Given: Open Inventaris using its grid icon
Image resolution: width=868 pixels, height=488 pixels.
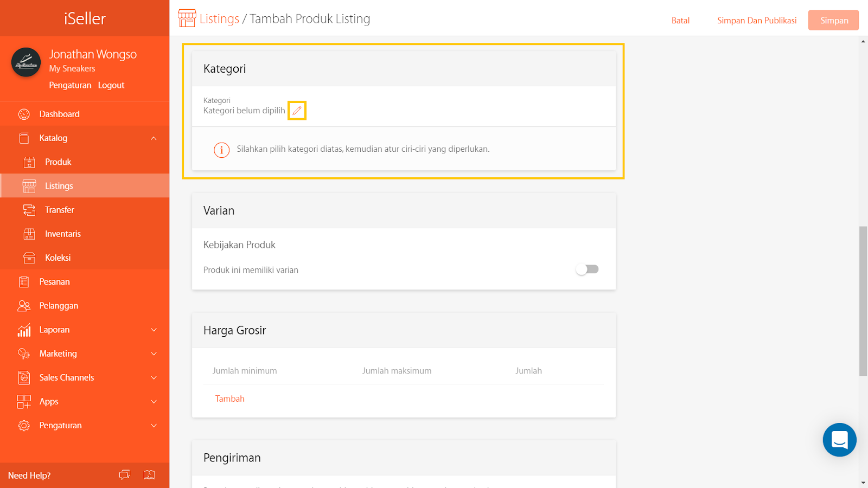Looking at the screenshot, I should [29, 233].
